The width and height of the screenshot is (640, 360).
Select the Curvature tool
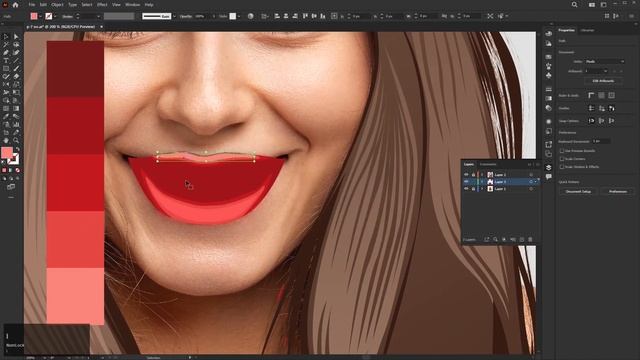pos(16,53)
